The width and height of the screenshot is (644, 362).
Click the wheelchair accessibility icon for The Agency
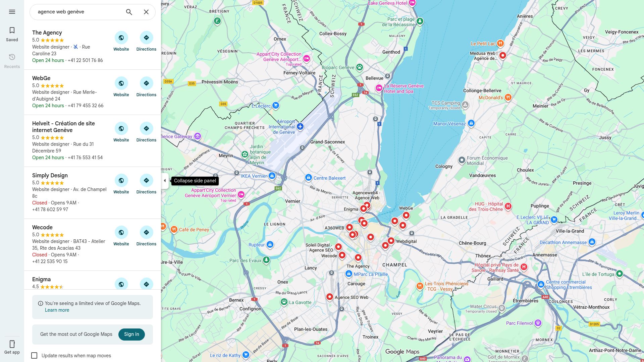coord(75,47)
